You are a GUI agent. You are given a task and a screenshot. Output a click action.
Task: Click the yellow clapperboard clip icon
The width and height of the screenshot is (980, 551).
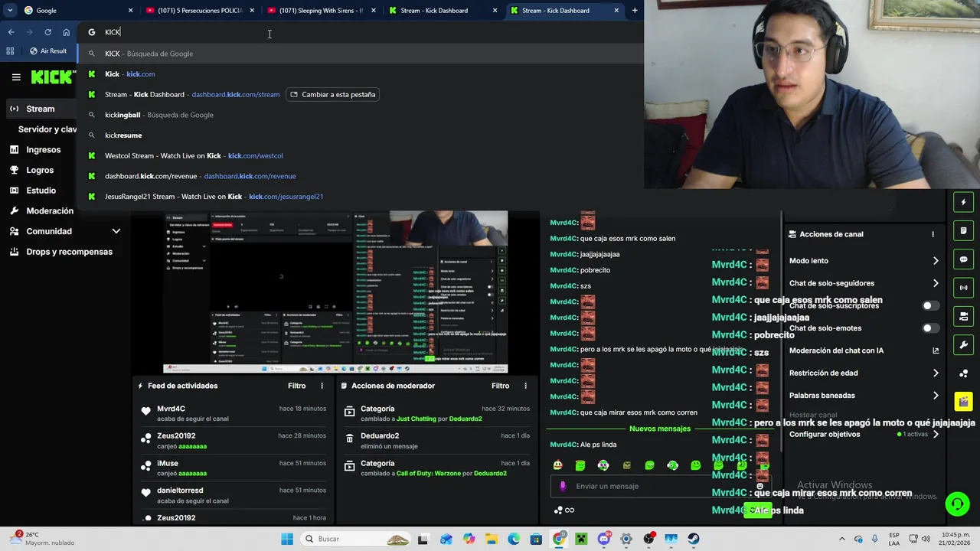963,401
